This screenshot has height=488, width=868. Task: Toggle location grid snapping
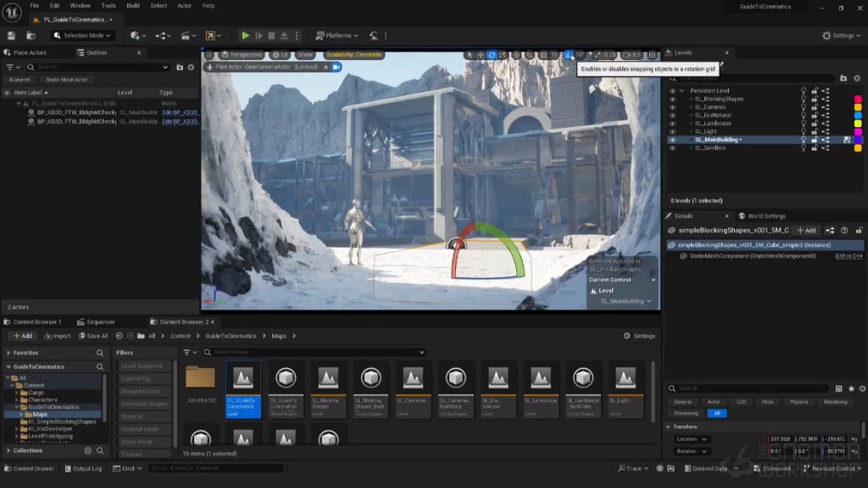coord(543,55)
